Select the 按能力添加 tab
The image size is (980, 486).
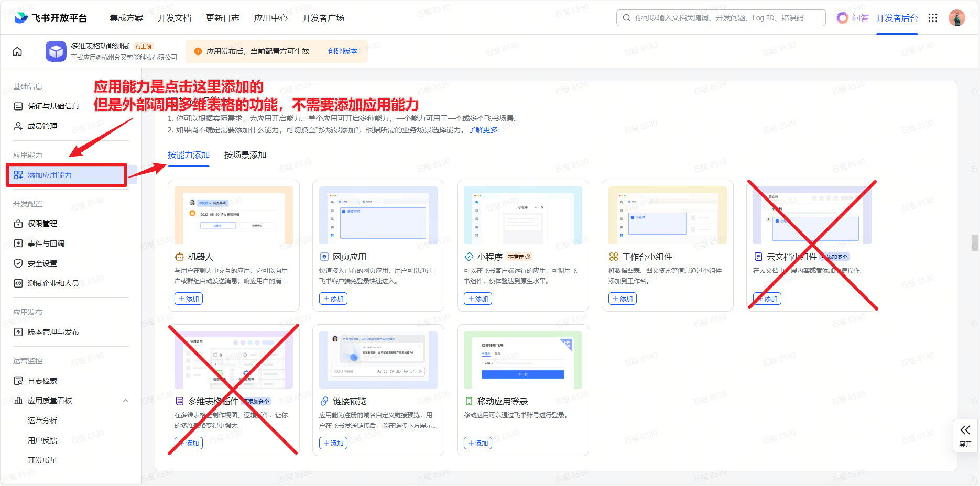point(189,155)
